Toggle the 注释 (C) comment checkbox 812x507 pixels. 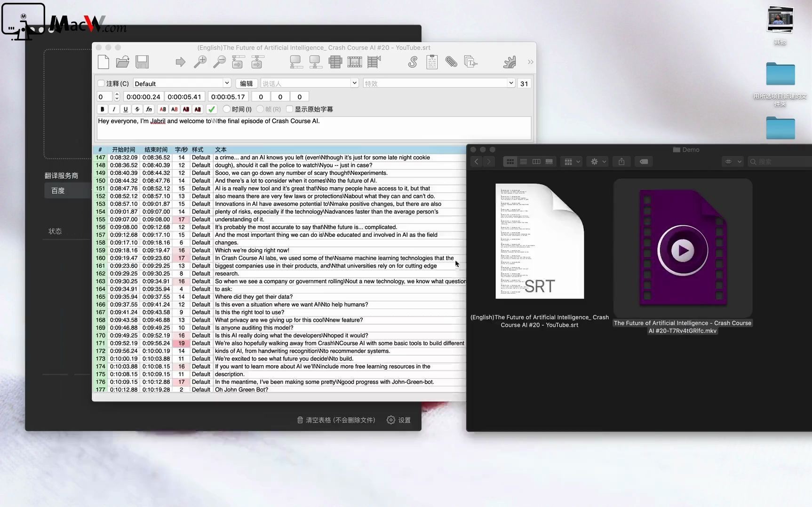[x=101, y=83]
